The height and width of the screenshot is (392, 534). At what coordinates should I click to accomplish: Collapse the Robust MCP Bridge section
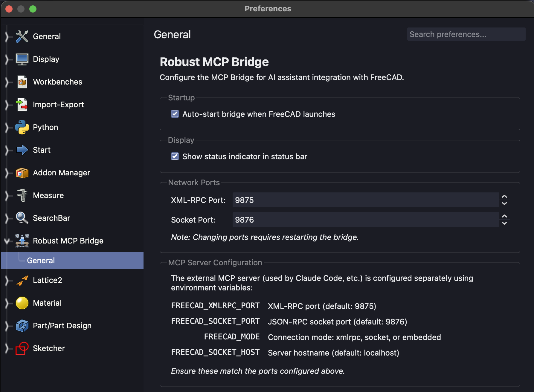click(x=7, y=241)
